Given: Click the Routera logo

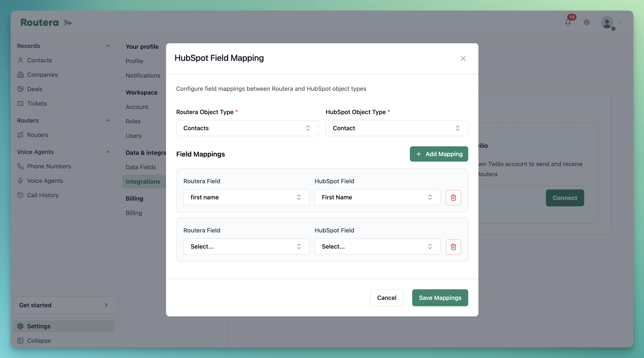Looking at the screenshot, I should coord(46,22).
